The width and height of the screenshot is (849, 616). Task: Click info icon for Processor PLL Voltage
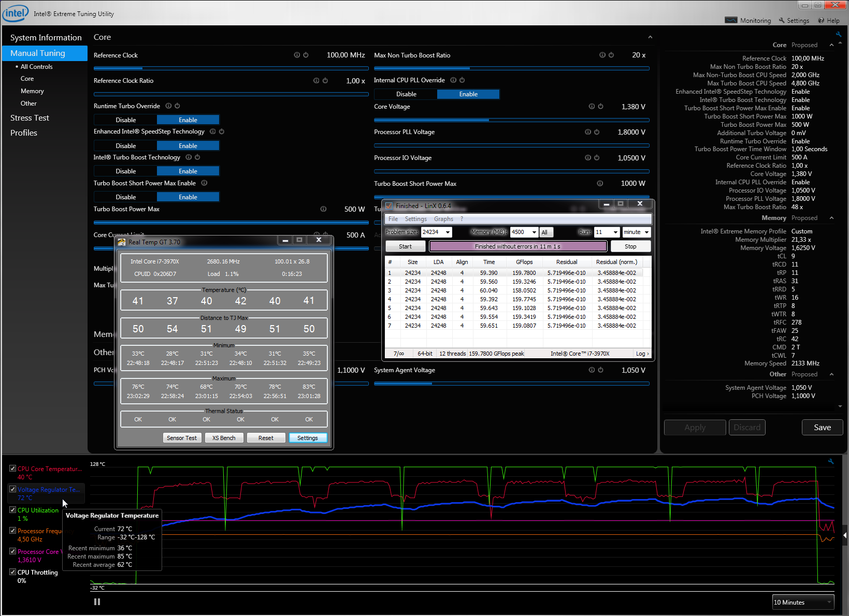587,132
